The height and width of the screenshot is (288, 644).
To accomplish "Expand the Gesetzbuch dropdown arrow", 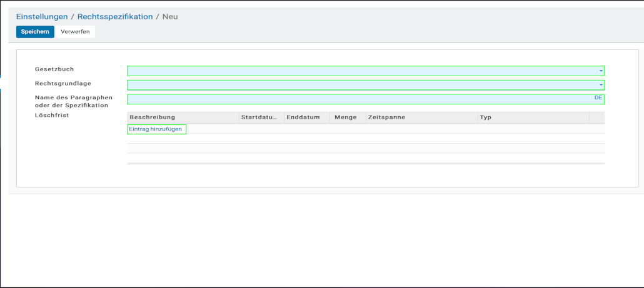I will [601, 71].
